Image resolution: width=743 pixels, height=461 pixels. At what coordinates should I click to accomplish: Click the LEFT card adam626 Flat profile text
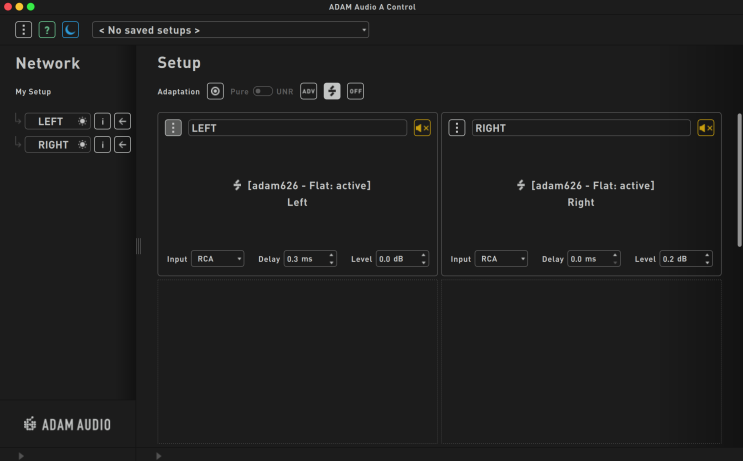tap(308, 186)
